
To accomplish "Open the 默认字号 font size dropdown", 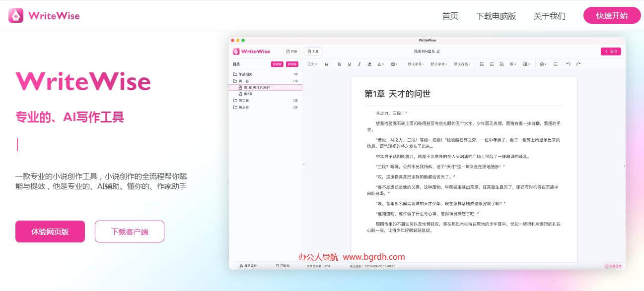I will (x=416, y=64).
